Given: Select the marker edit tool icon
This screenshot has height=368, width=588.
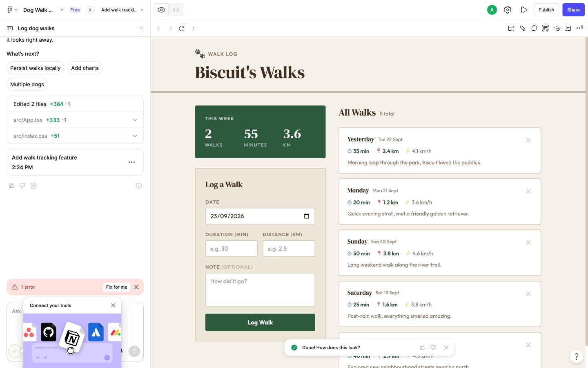Looking at the screenshot, I should coord(522,28).
